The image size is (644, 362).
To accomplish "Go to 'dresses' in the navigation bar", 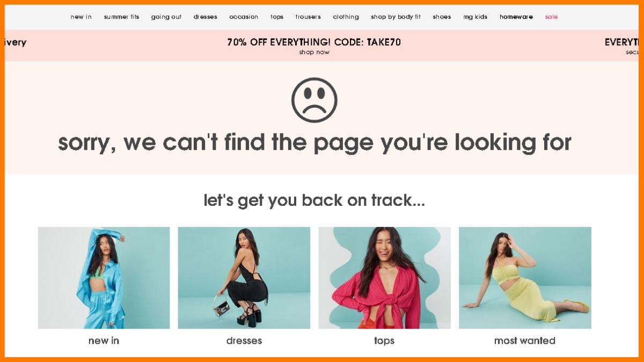I will click(206, 17).
